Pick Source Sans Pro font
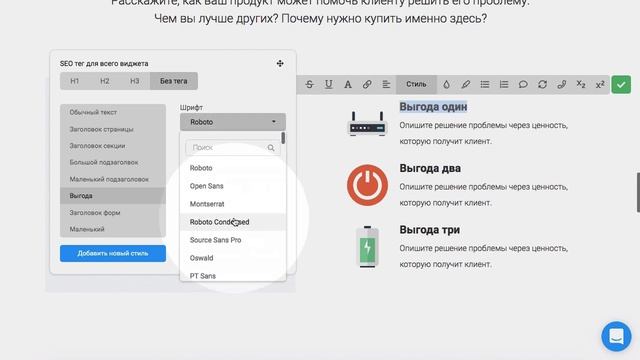The image size is (640, 360). pyautogui.click(x=233, y=240)
